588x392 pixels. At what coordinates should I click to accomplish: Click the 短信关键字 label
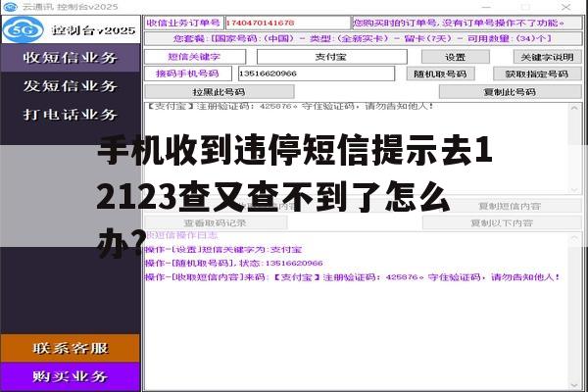(195, 57)
